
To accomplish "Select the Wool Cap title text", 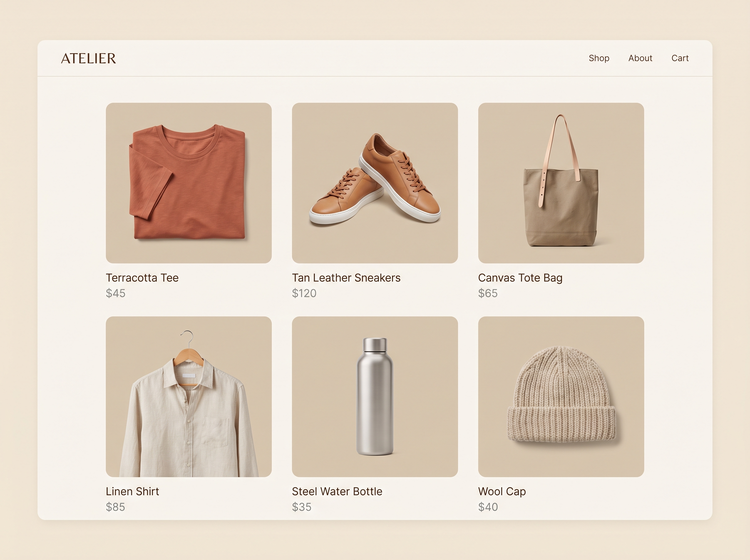I will [502, 492].
